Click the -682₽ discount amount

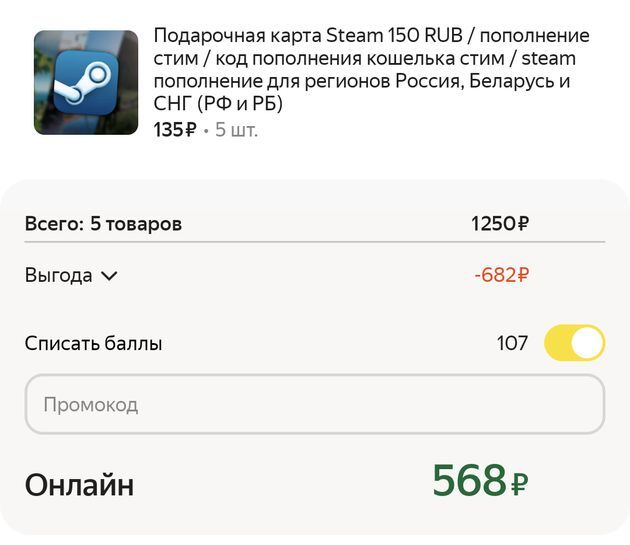pyautogui.click(x=501, y=275)
